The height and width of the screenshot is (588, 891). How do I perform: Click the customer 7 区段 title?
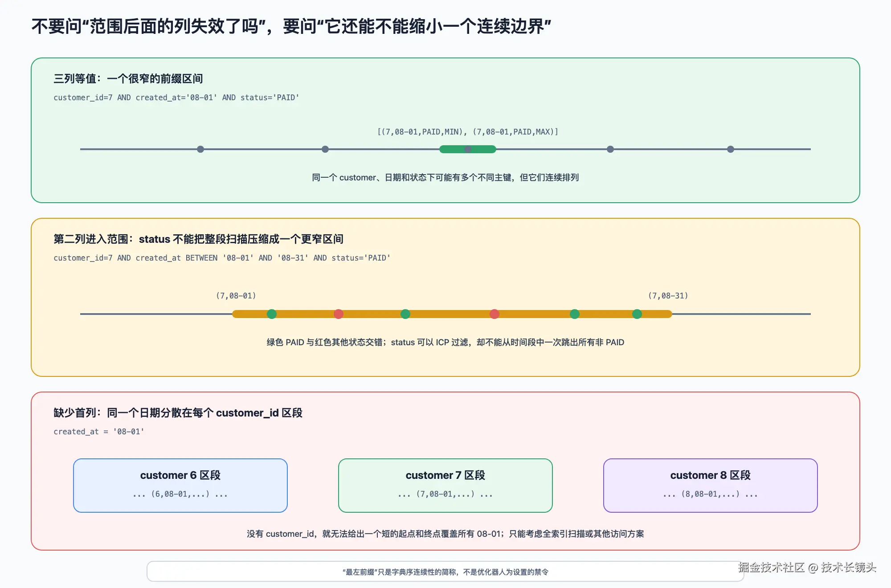tap(445, 475)
